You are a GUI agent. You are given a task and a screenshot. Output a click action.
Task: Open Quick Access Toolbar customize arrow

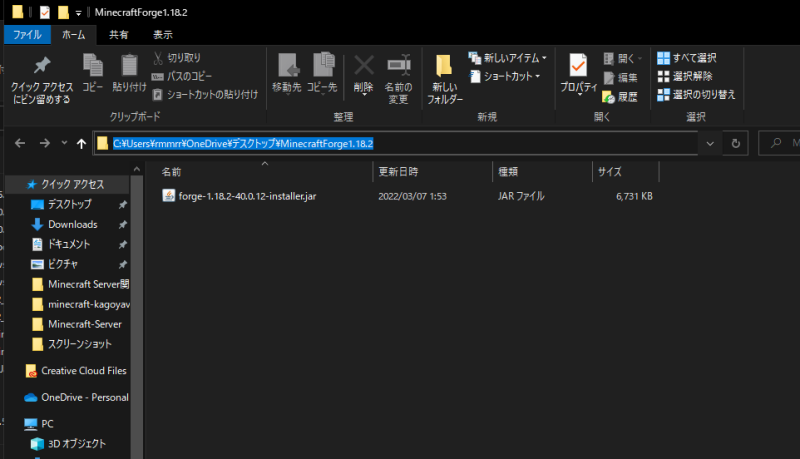point(78,13)
